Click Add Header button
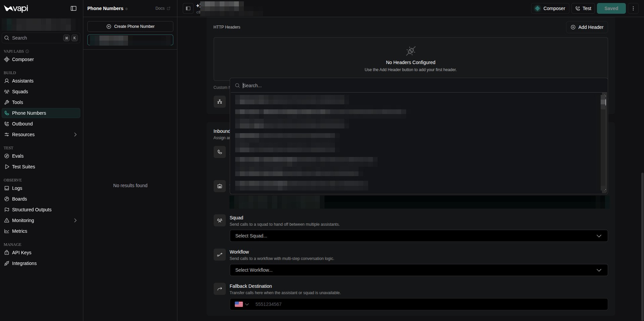The height and width of the screenshot is (321, 644). [587, 27]
